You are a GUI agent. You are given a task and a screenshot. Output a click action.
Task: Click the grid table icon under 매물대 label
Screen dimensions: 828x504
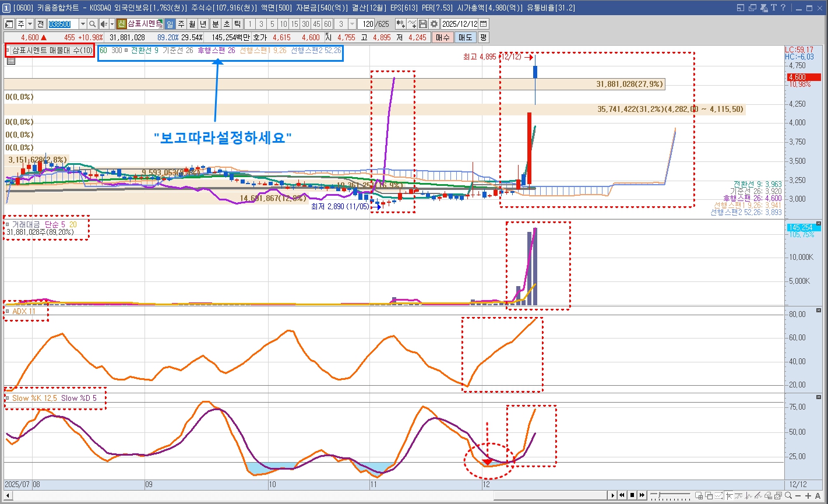(10, 61)
